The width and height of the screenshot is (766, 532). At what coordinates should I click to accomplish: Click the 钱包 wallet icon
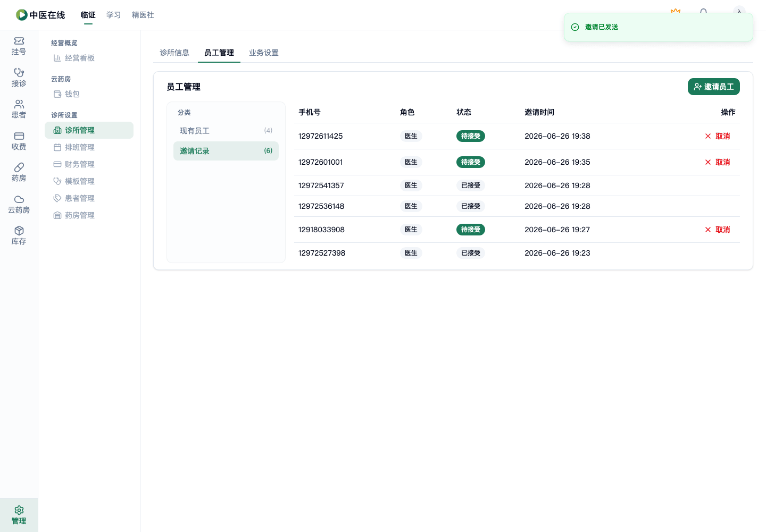pos(57,94)
